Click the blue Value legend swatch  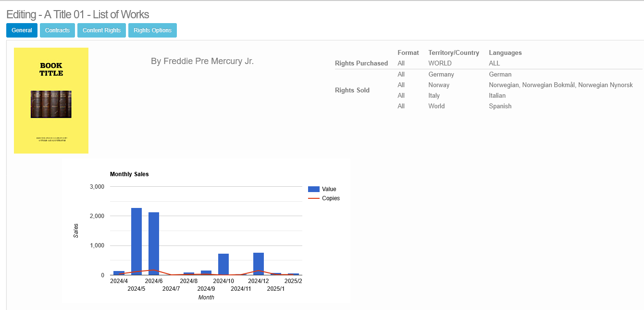pyautogui.click(x=313, y=189)
